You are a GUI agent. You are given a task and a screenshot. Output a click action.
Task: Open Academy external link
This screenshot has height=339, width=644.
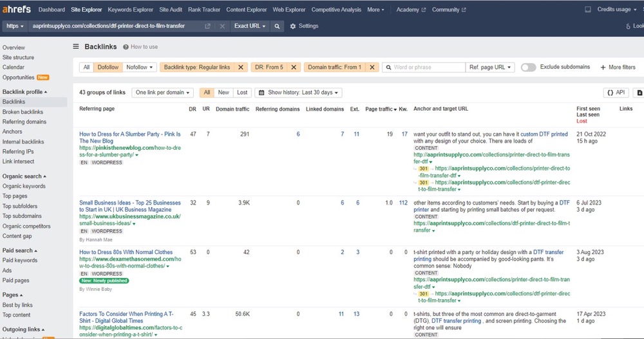tap(411, 10)
